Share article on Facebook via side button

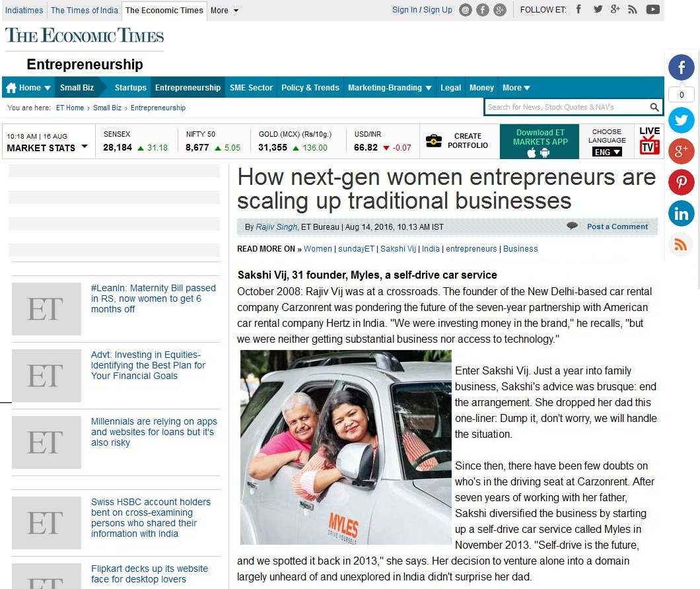click(x=682, y=67)
